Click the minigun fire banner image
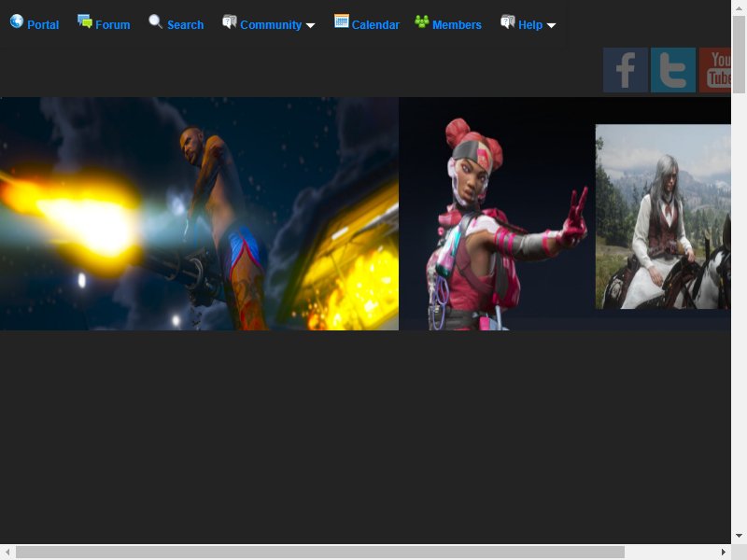Viewport: 747px width, 560px height. [x=199, y=214]
